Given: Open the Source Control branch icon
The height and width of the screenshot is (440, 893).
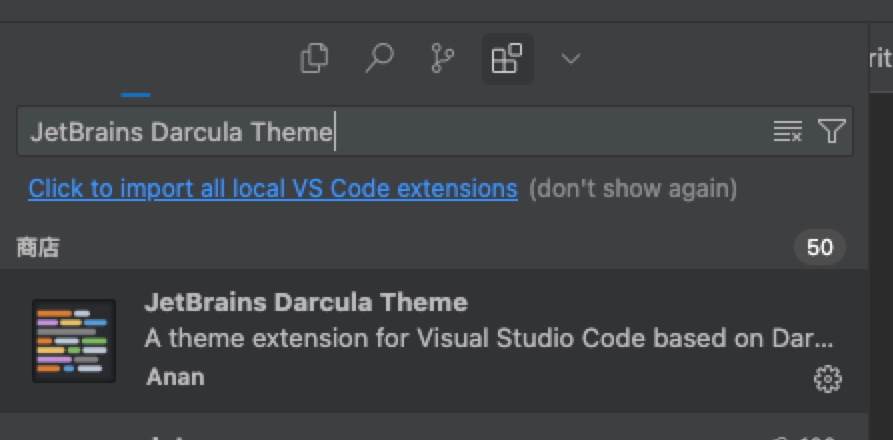Looking at the screenshot, I should pyautogui.click(x=441, y=59).
